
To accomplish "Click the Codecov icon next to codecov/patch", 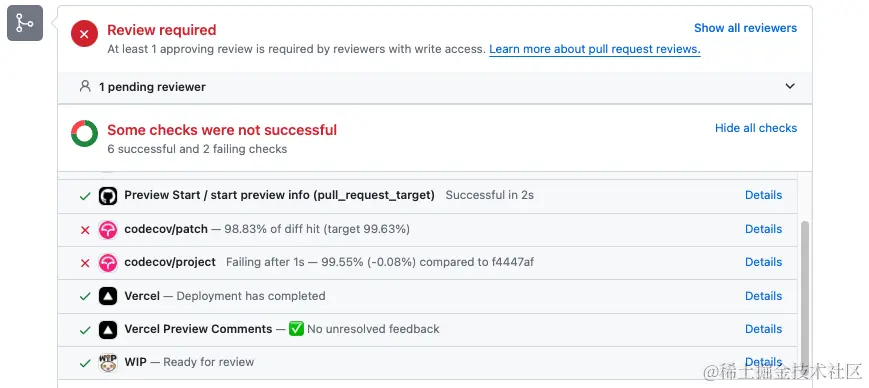I will pos(108,229).
